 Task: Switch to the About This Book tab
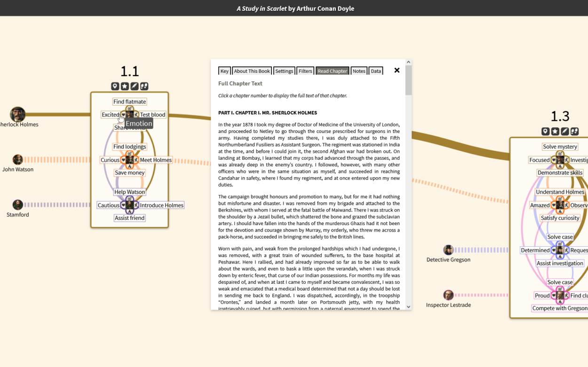pyautogui.click(x=252, y=71)
